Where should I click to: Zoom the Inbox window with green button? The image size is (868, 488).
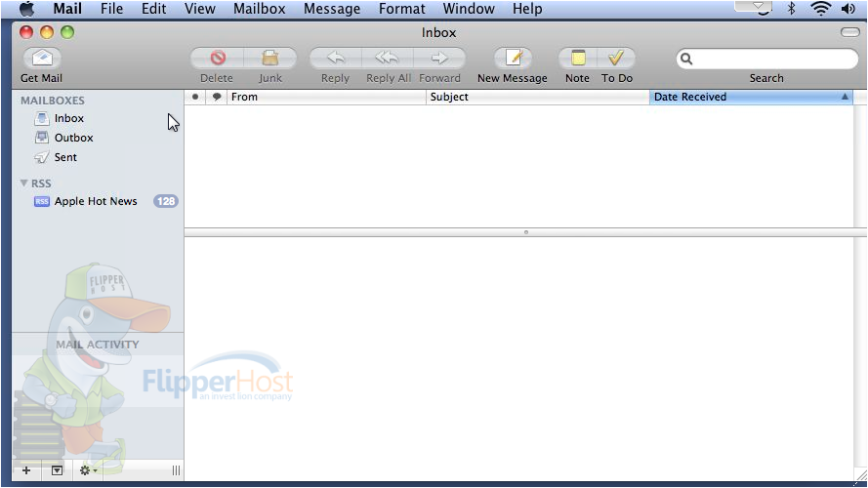pyautogui.click(x=67, y=32)
